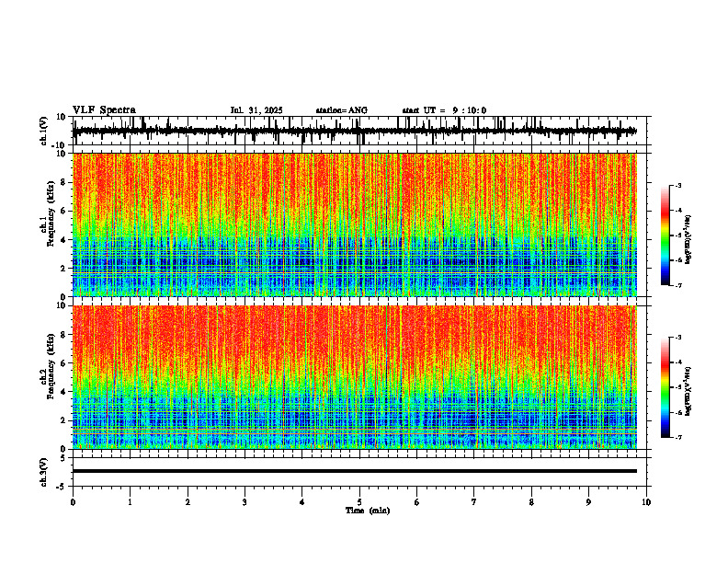Click the "Time (min)" axis label
Viewport: 728px width, 563px height.
368,511
